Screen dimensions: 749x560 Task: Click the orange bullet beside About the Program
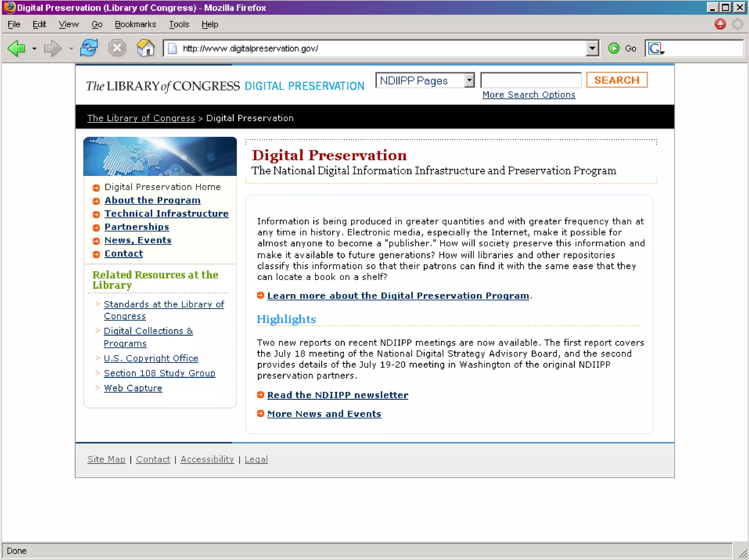(96, 201)
